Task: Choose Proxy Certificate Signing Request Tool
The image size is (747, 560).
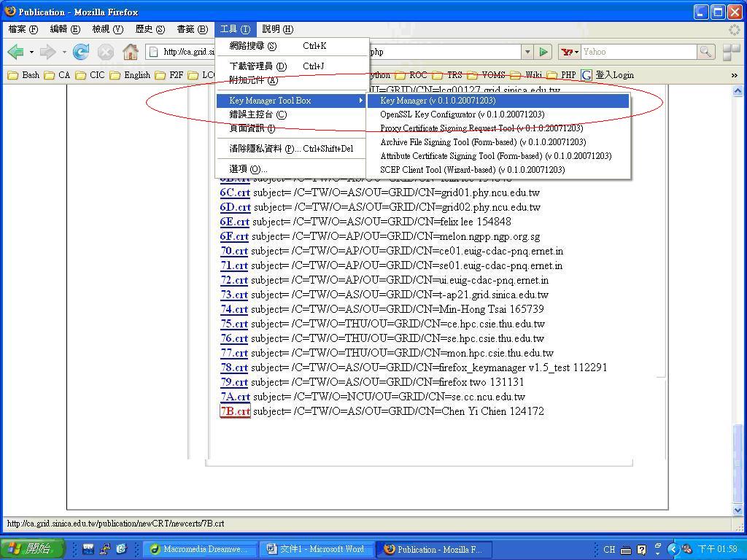Action: click(x=498, y=128)
